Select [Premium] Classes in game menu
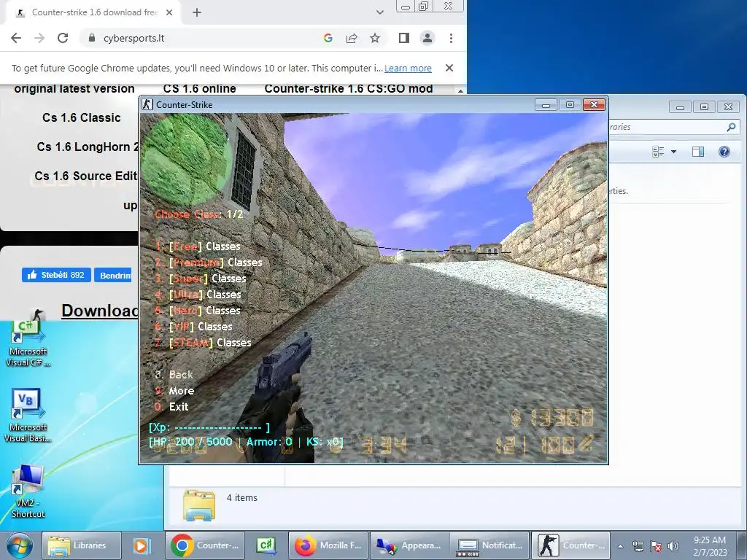Viewport: 747px width, 560px height. click(209, 262)
